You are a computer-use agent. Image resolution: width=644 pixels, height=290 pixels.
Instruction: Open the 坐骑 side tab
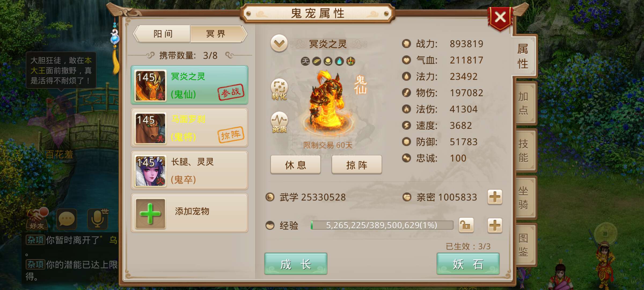click(x=524, y=198)
